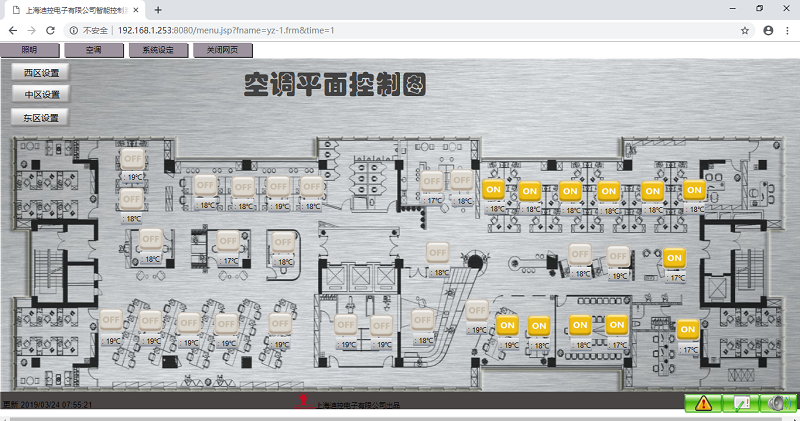800x421 pixels.
Task: Open the 系统设定 menu
Action: pyautogui.click(x=158, y=50)
